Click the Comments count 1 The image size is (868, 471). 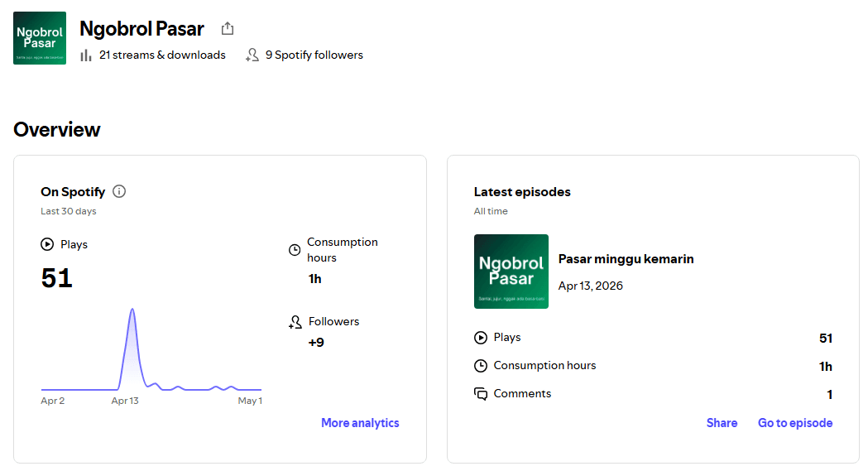[829, 395]
